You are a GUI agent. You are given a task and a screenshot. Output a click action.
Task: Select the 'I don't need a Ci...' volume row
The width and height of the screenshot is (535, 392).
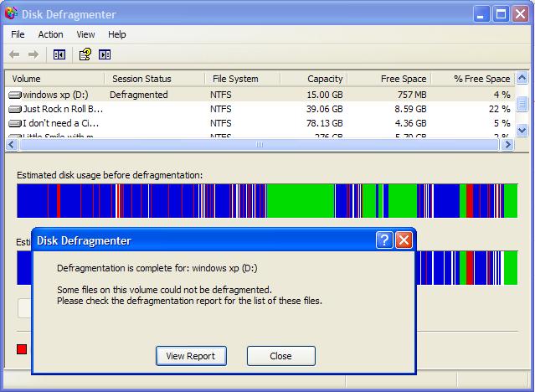(260, 123)
